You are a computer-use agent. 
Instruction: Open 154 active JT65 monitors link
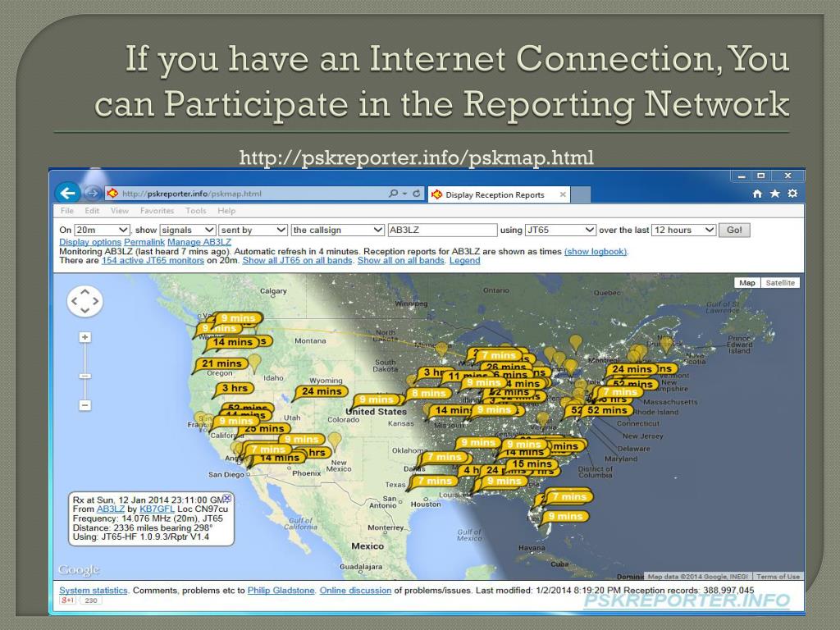[153, 260]
